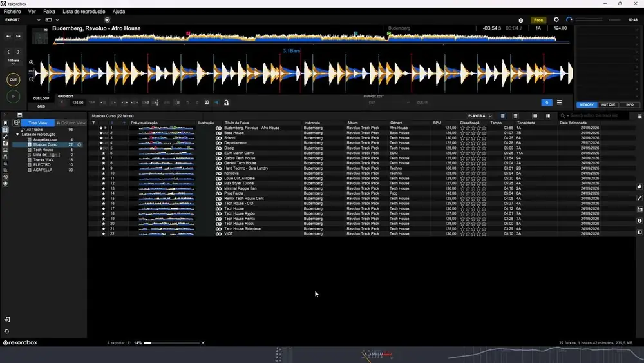This screenshot has height=363, width=644.
Task: Open the ELECTRO playlist
Action: tap(42, 164)
